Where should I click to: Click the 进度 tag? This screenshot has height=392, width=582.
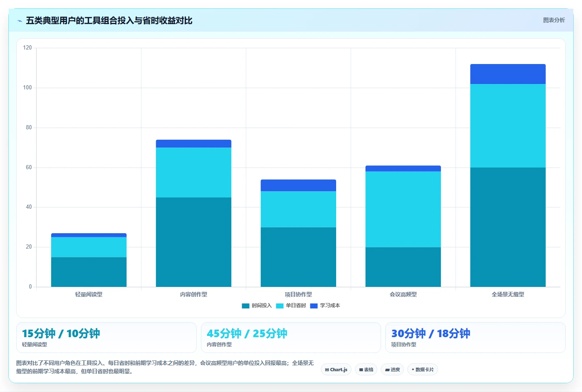(x=392, y=370)
